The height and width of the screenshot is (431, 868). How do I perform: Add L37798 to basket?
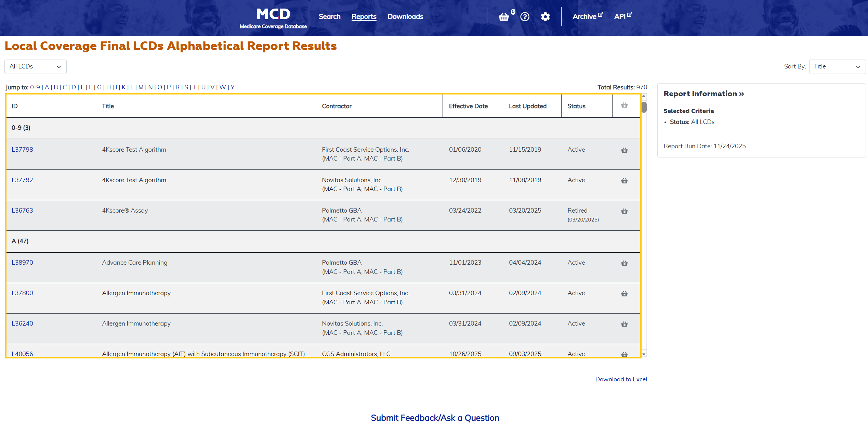(624, 150)
